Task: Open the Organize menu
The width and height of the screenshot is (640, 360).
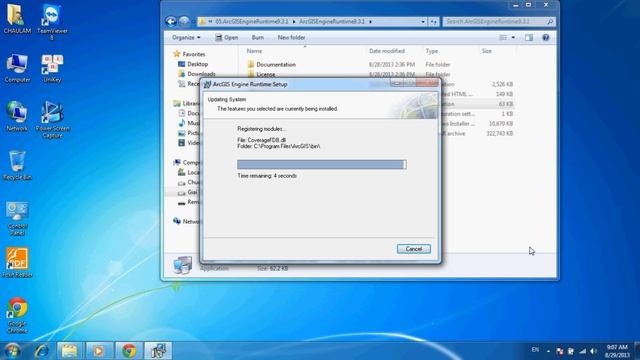Action: 186,38
